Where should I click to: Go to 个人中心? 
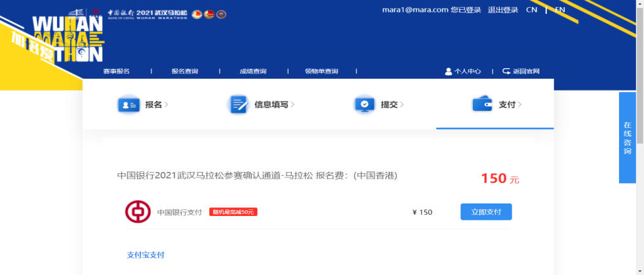[463, 71]
